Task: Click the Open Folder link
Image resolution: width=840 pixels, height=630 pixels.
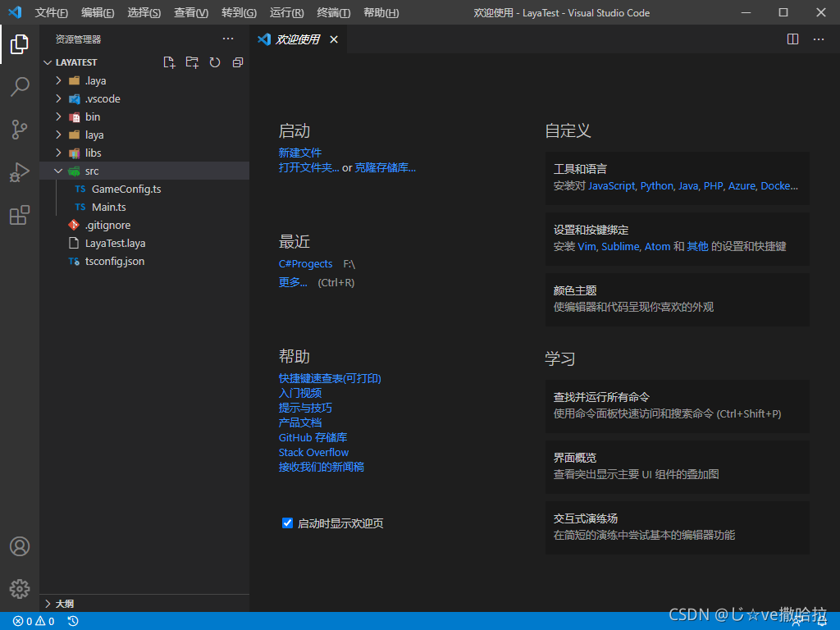Action: (x=308, y=167)
